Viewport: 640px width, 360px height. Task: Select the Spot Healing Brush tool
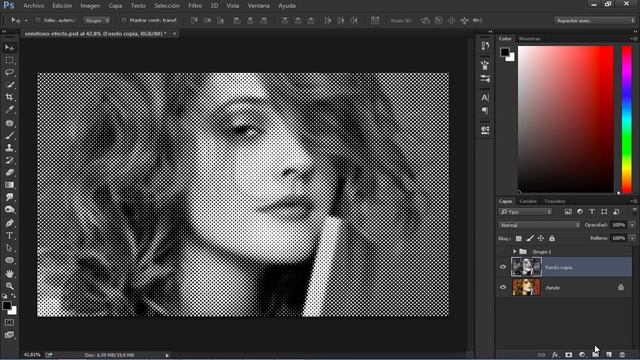tap(9, 123)
